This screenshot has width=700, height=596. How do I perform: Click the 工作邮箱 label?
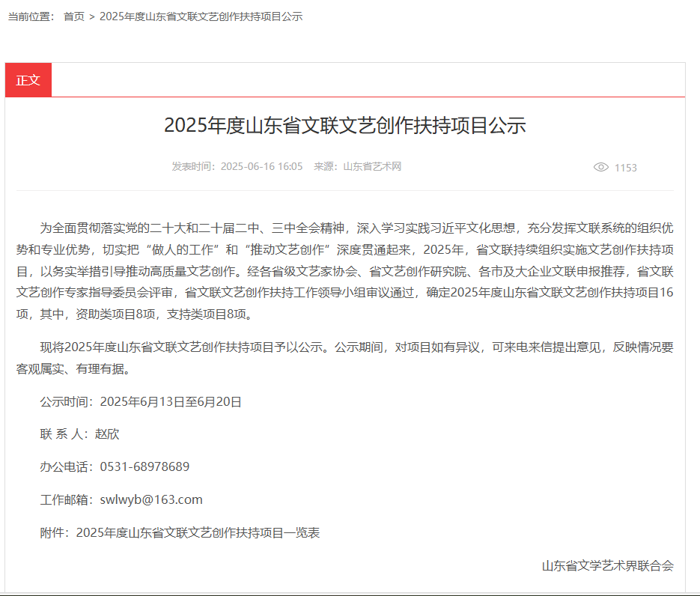(64, 499)
